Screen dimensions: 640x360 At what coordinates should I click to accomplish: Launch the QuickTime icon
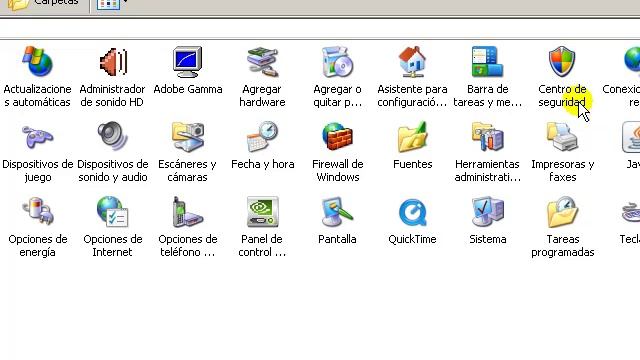[x=412, y=212]
